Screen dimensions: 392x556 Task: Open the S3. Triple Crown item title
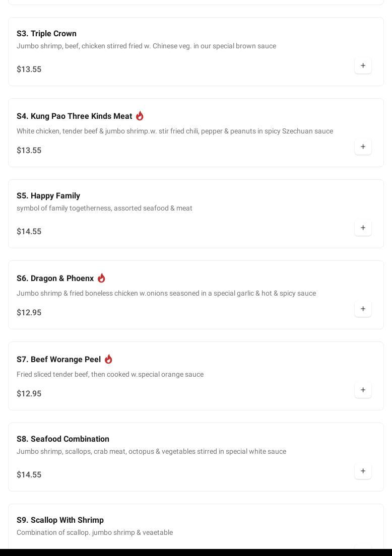click(46, 33)
